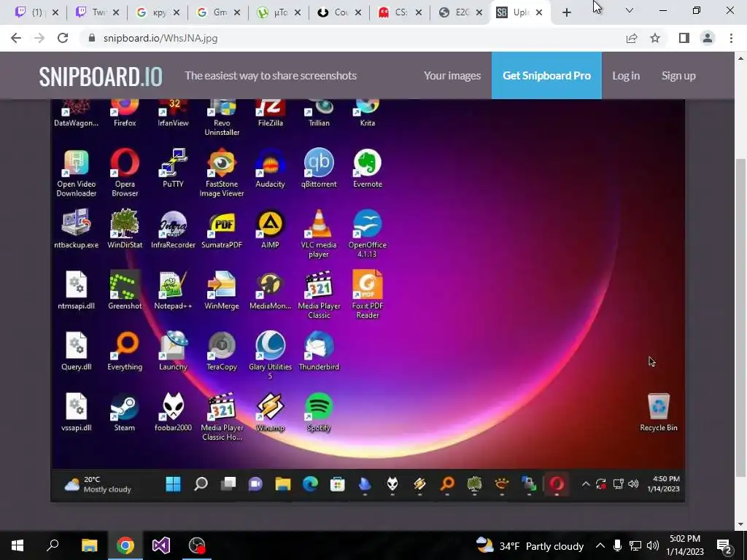747x560 pixels.
Task: Click the SumatraPDF desktop icon
Action: pyautogui.click(x=222, y=229)
